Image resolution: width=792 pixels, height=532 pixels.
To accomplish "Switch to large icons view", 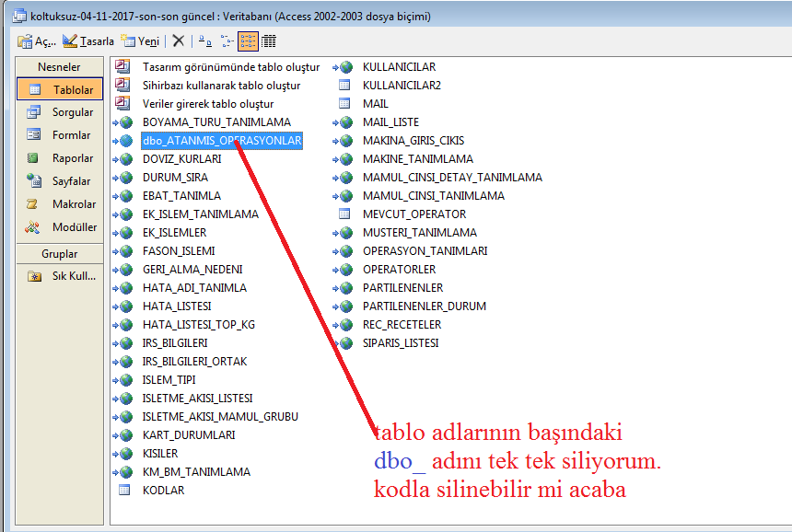I will [205, 41].
